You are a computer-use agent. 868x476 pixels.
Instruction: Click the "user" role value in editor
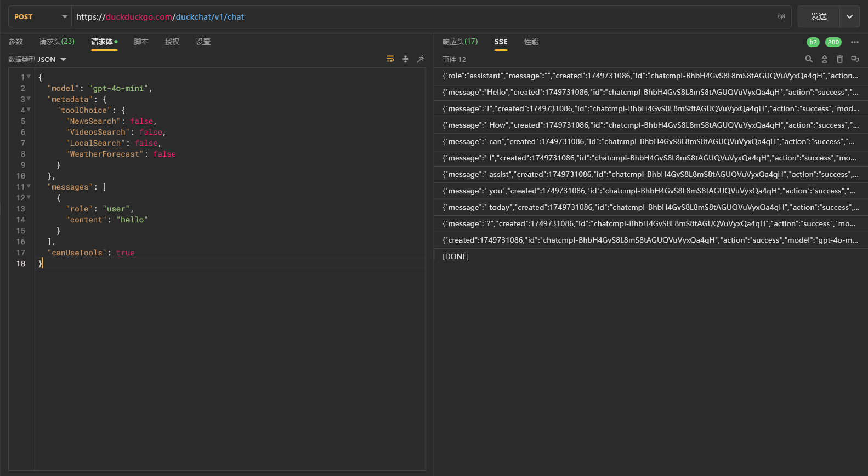[116, 209]
